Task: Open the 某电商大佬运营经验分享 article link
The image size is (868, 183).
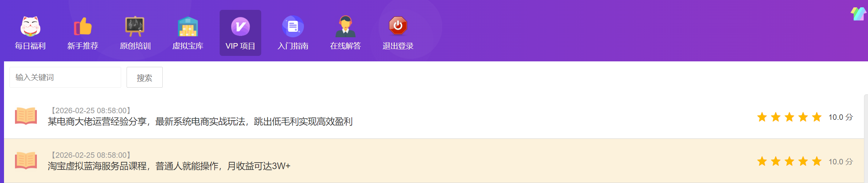Action: 200,122
